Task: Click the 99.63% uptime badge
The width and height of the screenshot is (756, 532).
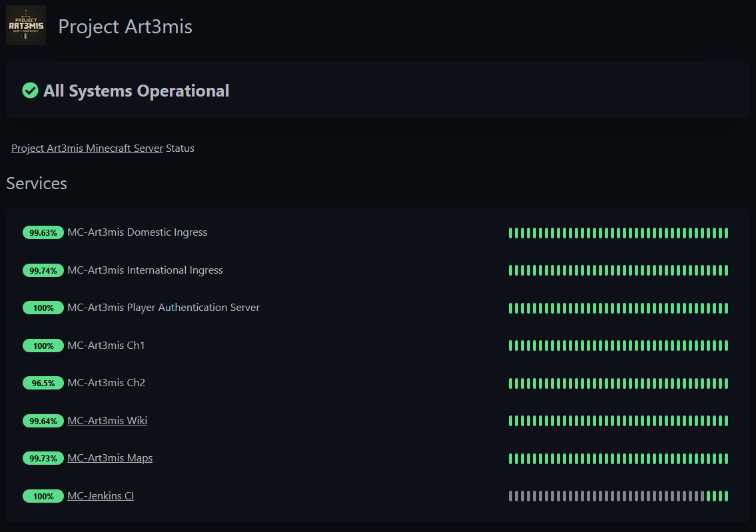Action: pos(43,233)
